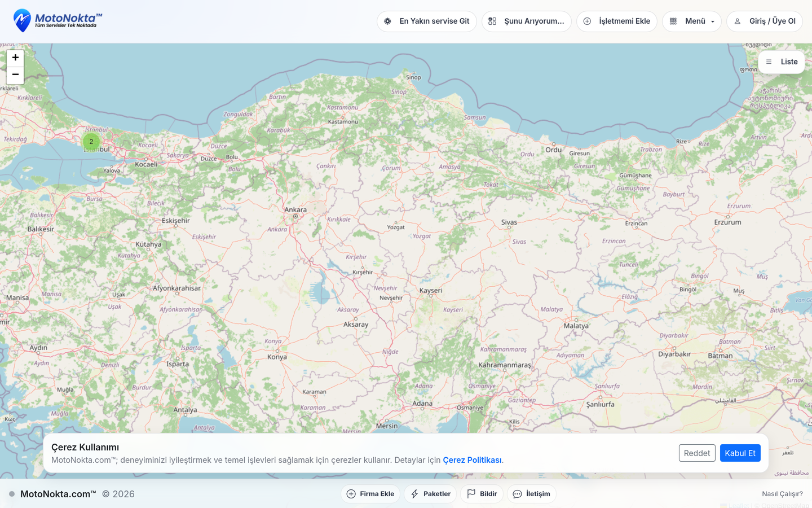Screen dimensions: 812x508
Task: Open the Çerez Politikası link
Action: pyautogui.click(x=472, y=460)
